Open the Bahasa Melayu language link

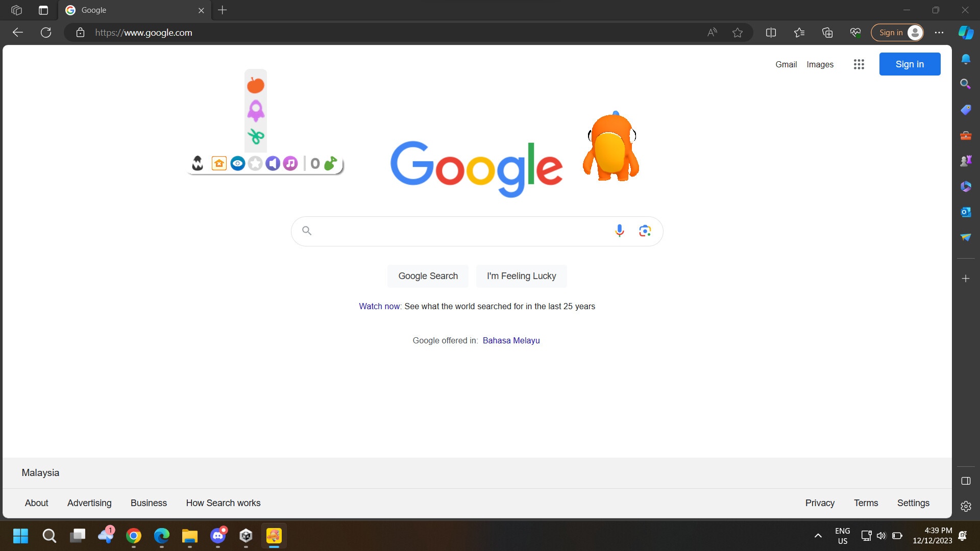point(511,340)
